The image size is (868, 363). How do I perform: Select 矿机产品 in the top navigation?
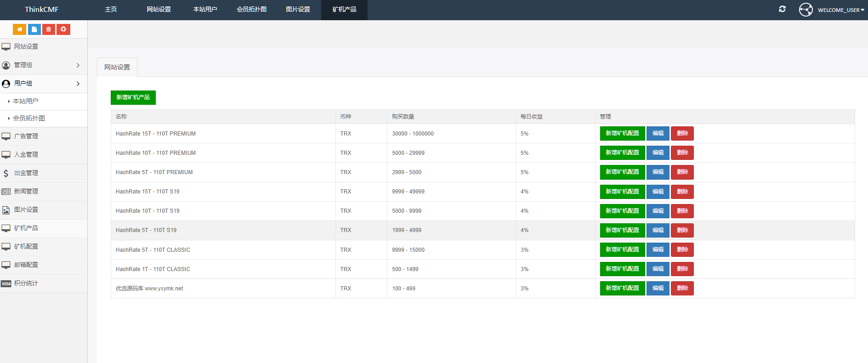tap(344, 10)
